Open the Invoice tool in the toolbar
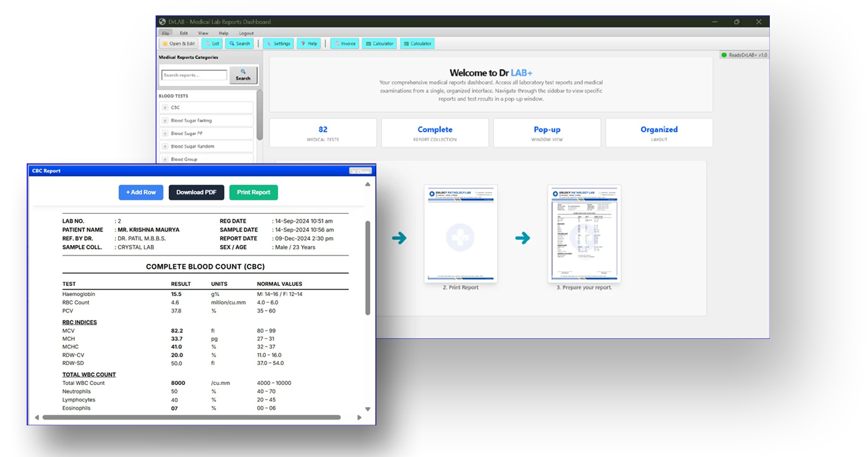 345,44
